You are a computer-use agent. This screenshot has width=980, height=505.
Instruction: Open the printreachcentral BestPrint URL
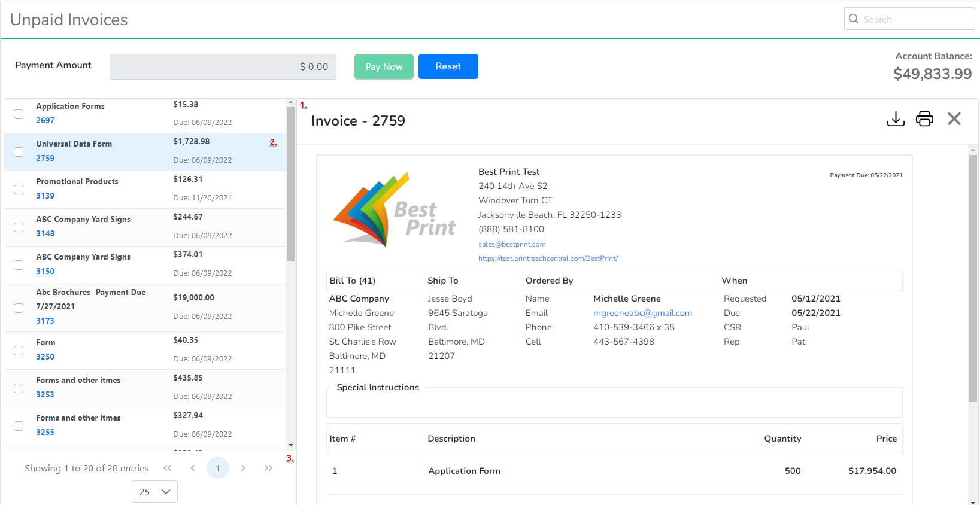pos(548,258)
